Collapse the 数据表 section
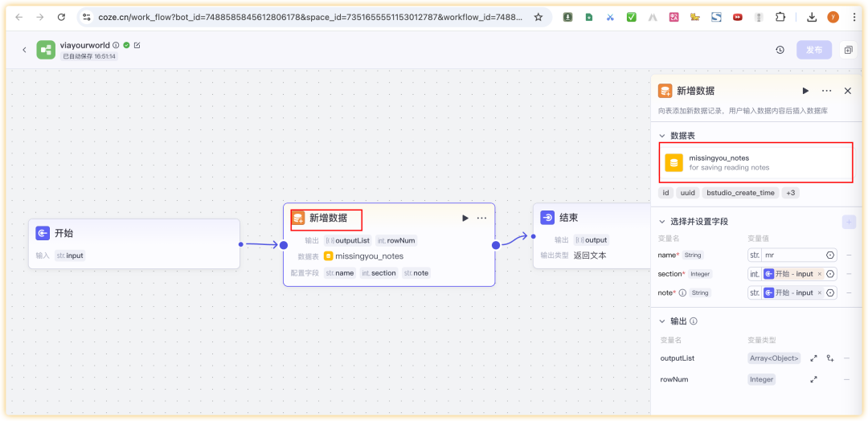 pyautogui.click(x=661, y=136)
